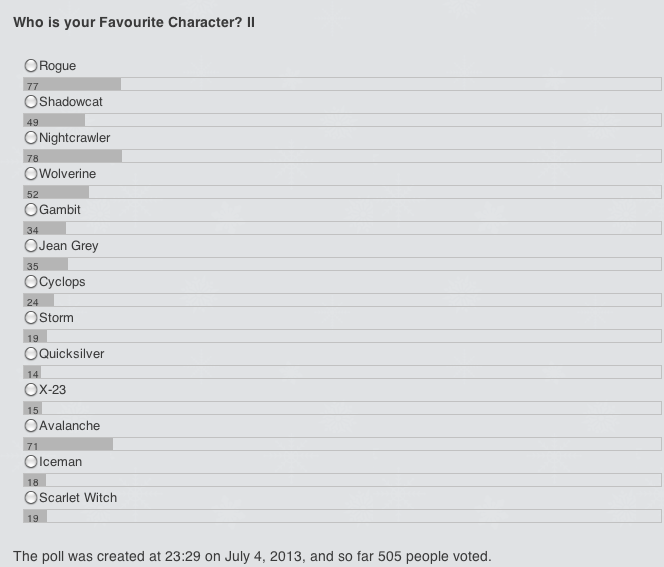Screen dimensions: 664x567
Task: Choose X-23 in the poll
Action: click(31, 390)
